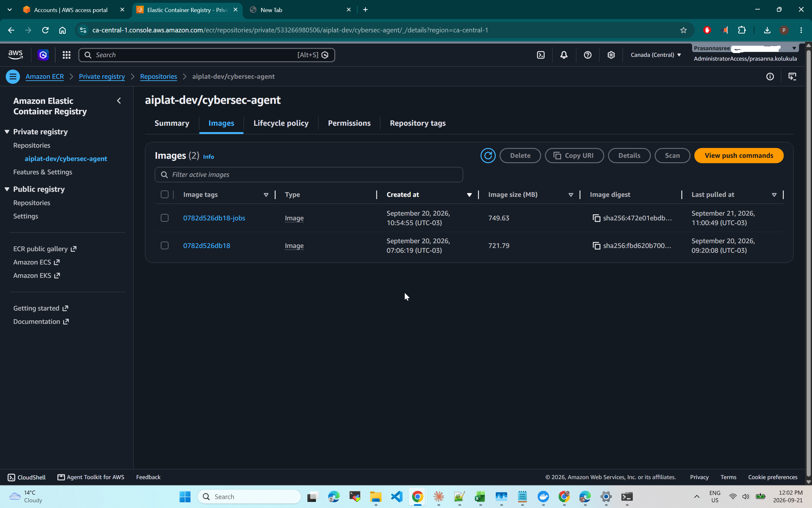Collapse the Public registry section
This screenshot has height=508, width=812.
pos(7,189)
